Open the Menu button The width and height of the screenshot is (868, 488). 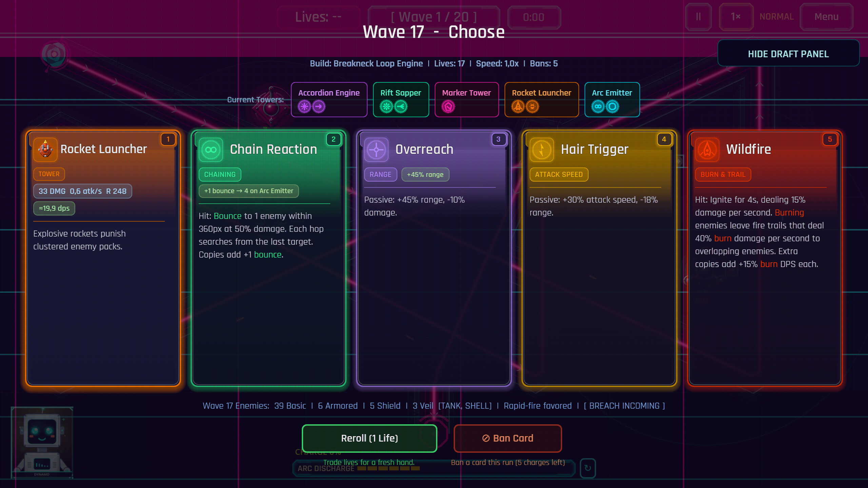[826, 17]
